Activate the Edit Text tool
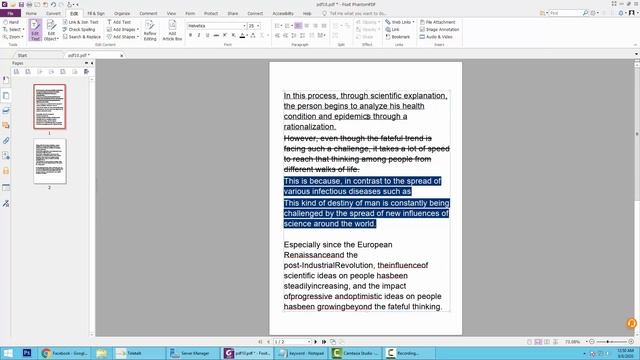 coord(35,30)
